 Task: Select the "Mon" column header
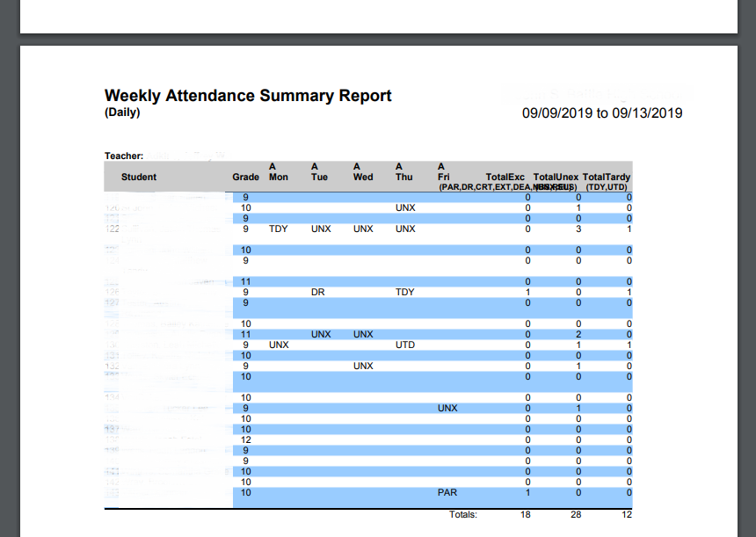click(279, 177)
